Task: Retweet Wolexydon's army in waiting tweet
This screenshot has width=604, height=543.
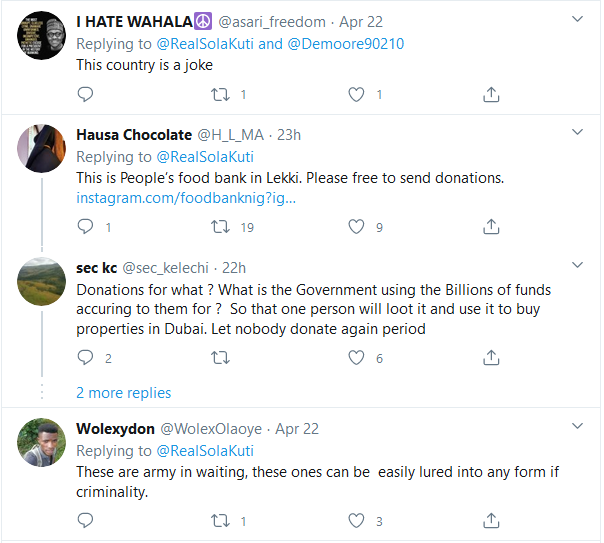Action: 221,520
